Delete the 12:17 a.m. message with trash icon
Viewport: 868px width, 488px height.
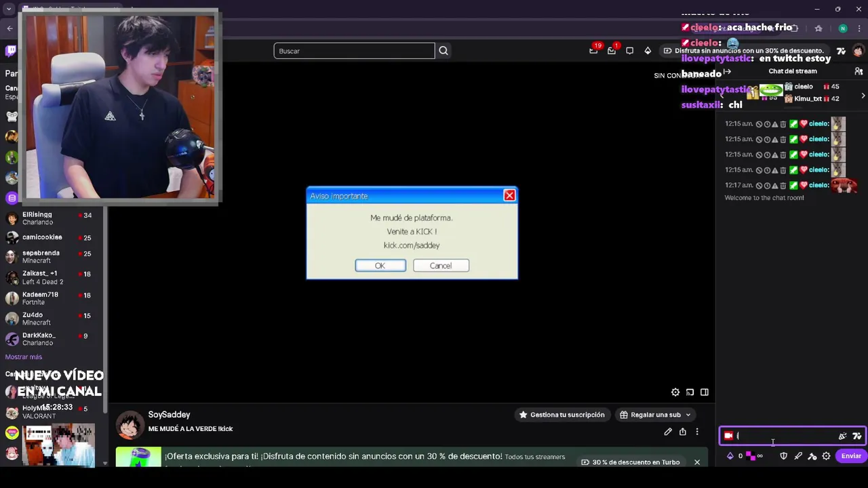pyautogui.click(x=783, y=186)
